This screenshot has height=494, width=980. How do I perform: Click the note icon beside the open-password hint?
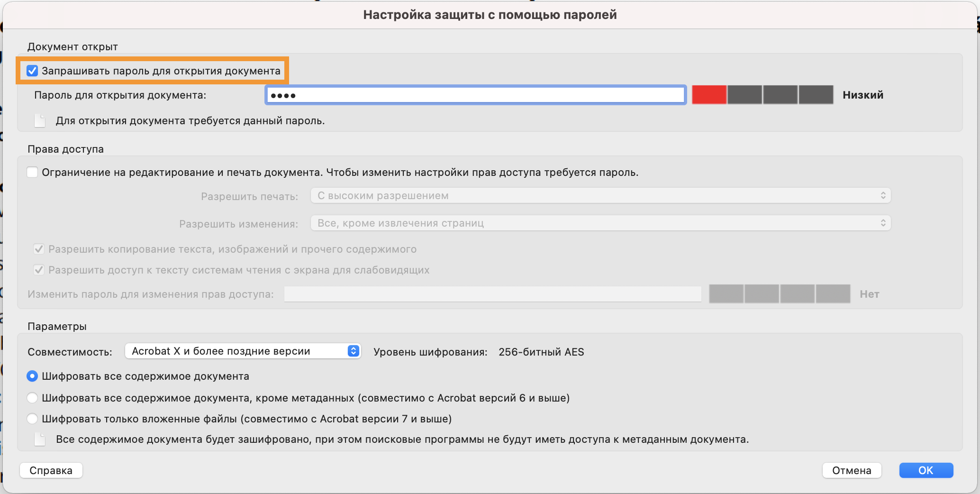click(x=40, y=121)
